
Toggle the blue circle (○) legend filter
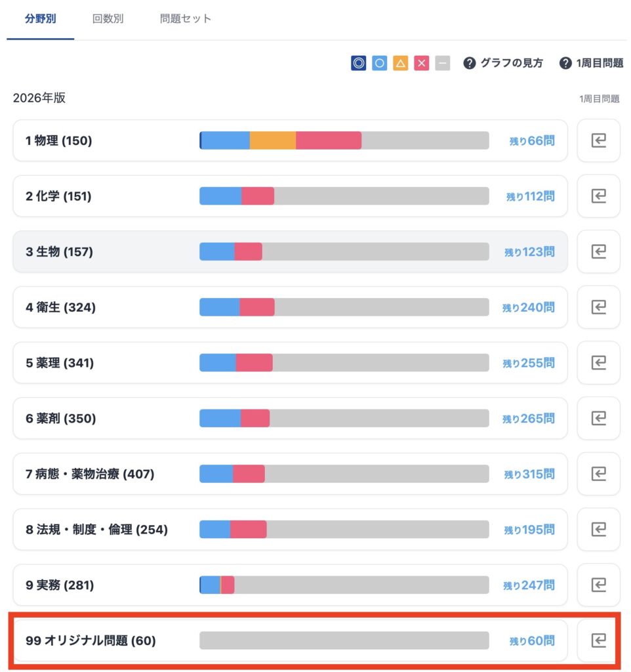click(x=379, y=64)
